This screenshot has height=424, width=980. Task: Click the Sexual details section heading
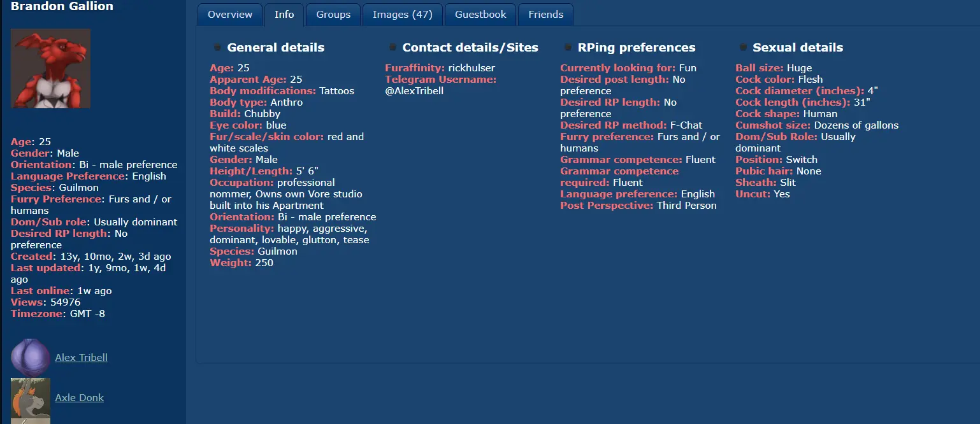[798, 48]
